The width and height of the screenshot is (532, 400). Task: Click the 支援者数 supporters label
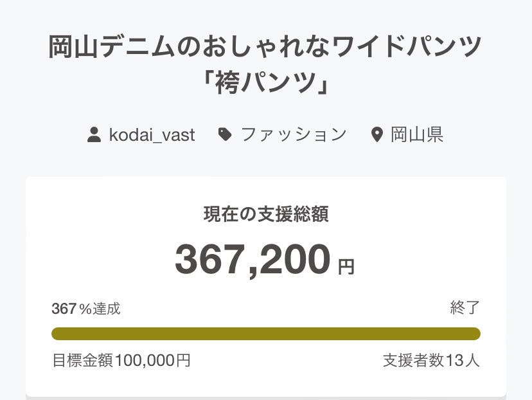(413, 360)
